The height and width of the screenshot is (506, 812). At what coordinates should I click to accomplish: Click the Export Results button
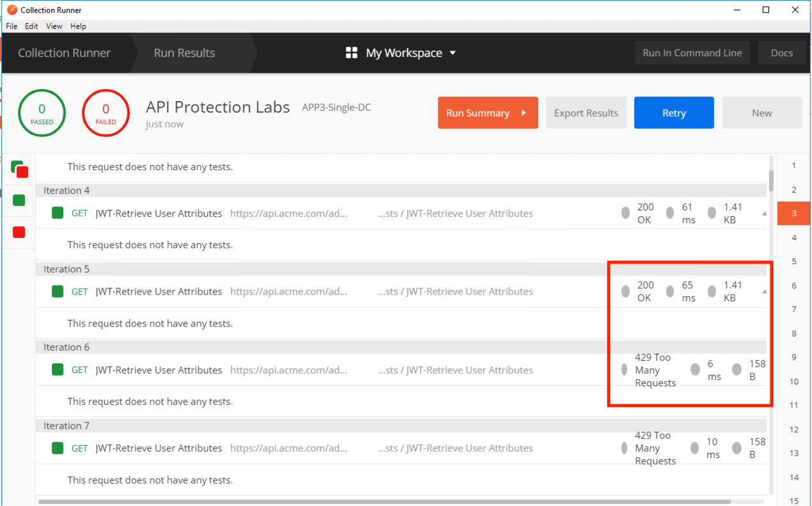586,113
